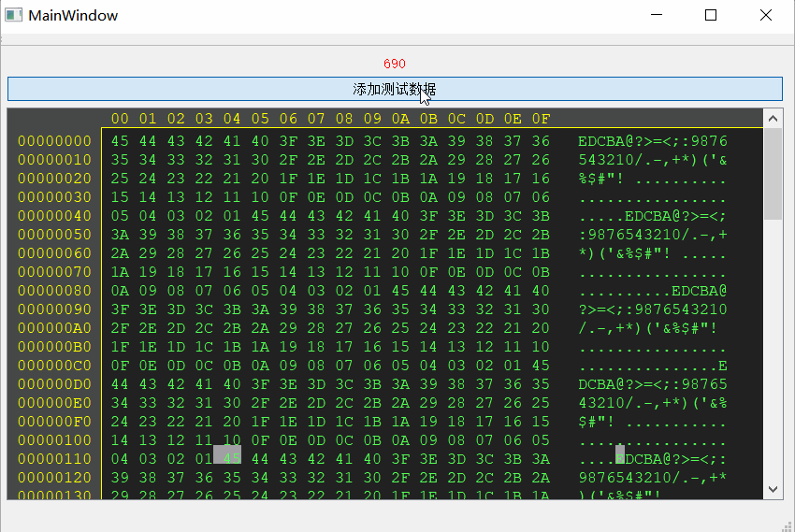This screenshot has height=532, width=795.
Task: Select address row 000000E0
Action: [x=54, y=403]
